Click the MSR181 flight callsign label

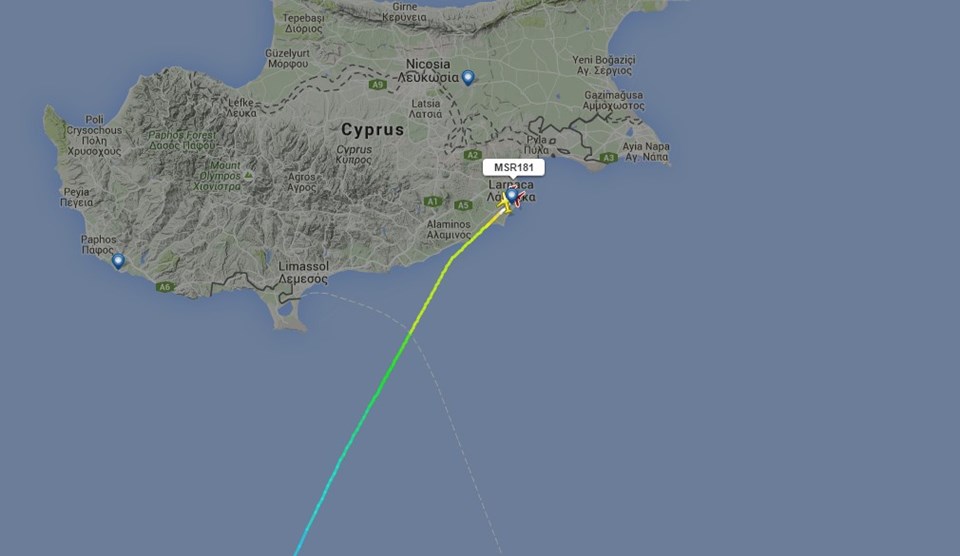[x=514, y=167]
